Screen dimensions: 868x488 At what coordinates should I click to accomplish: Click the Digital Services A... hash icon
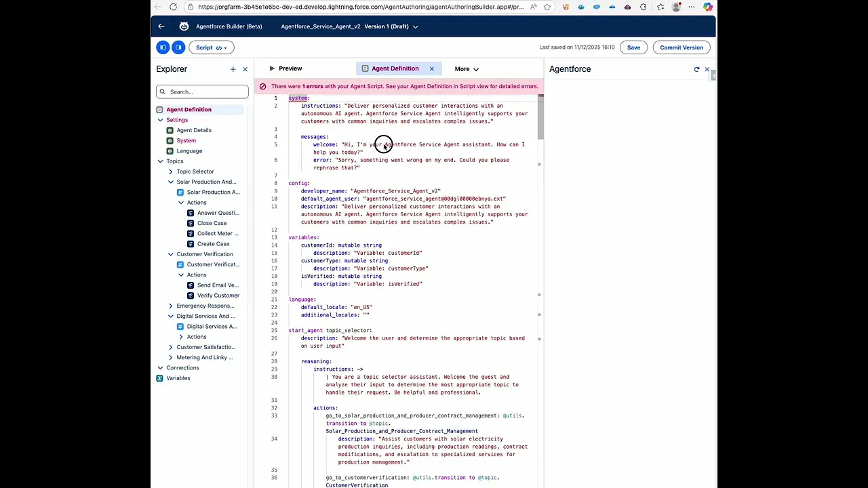(180, 327)
